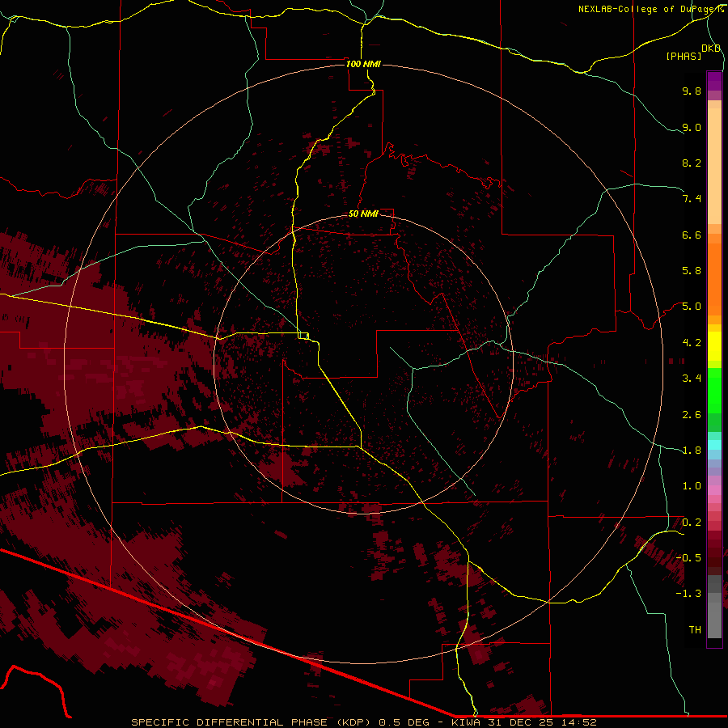Click the KIWA station identifier in the caption

click(466, 722)
